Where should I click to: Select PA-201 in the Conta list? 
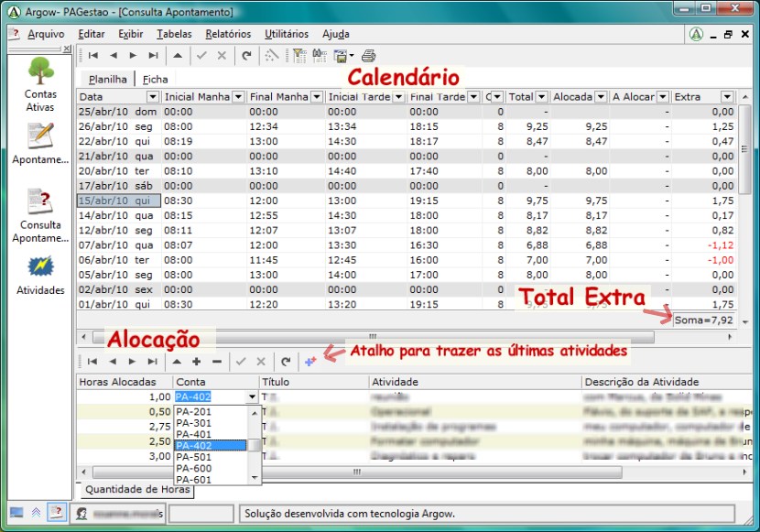(x=211, y=412)
